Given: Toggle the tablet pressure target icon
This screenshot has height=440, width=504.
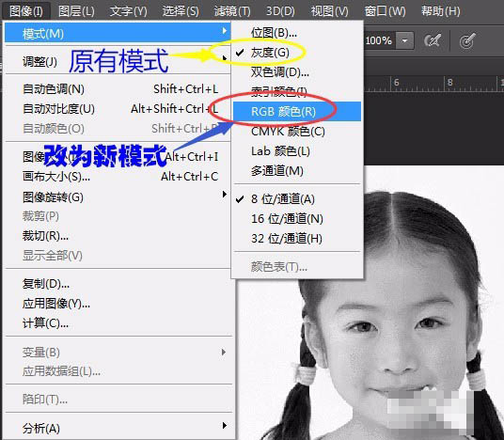Looking at the screenshot, I should (x=467, y=40).
